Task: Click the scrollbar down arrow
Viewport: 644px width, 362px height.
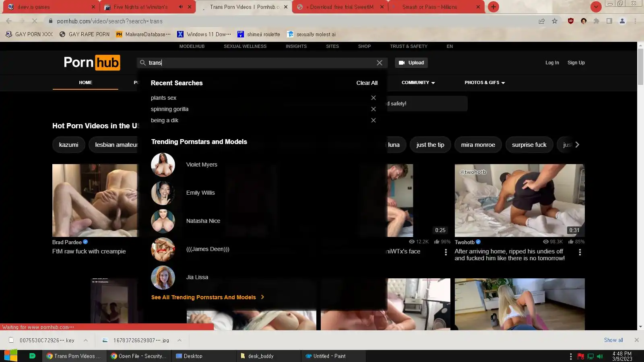Action: tap(640, 327)
